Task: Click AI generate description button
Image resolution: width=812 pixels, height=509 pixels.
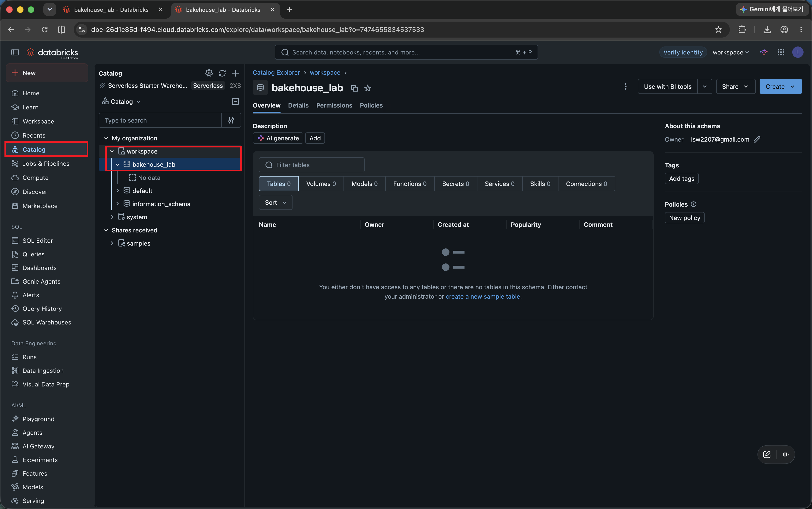Action: pos(278,138)
